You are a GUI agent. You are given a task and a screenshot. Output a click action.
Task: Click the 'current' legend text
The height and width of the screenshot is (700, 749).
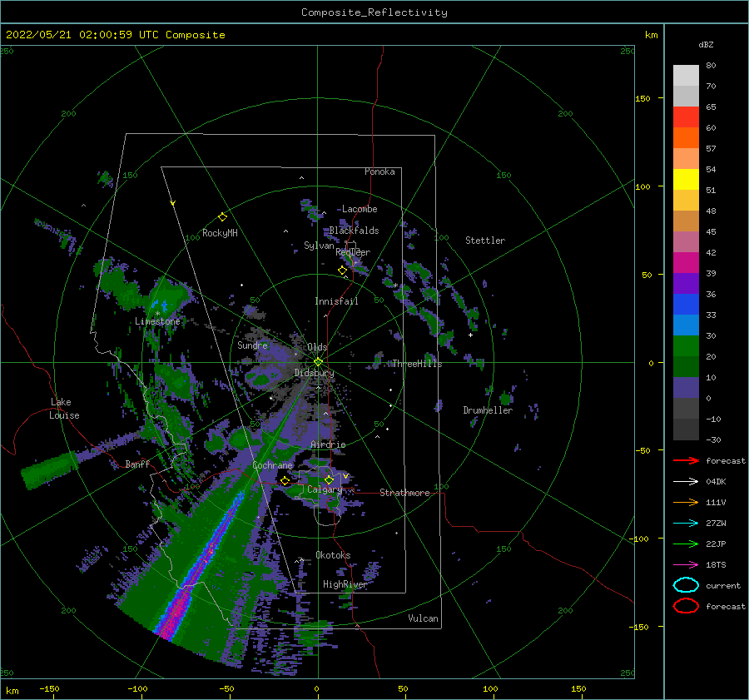[722, 585]
